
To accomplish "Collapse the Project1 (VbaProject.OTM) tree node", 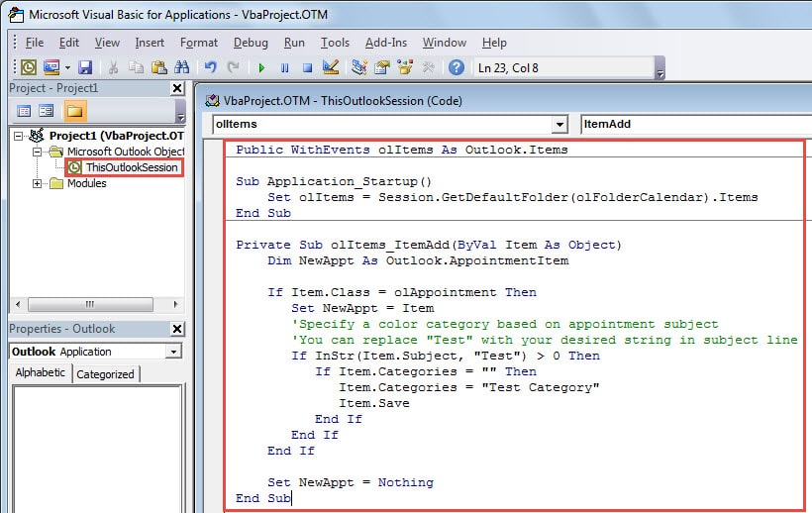I will 18,136.
